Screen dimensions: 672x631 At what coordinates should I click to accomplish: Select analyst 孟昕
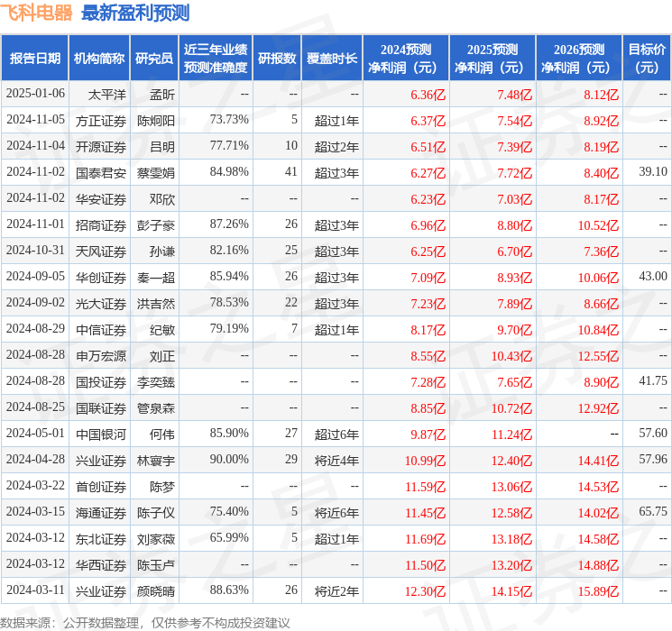(x=162, y=95)
